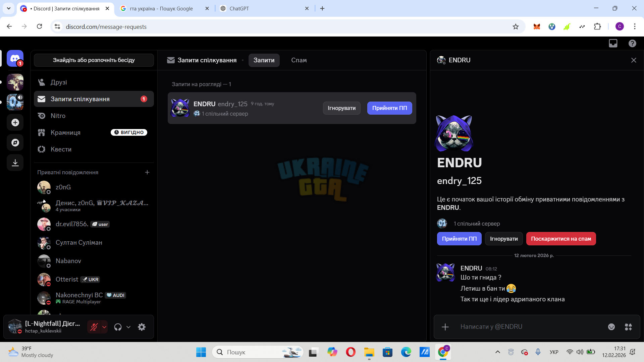644x362 pixels.
Task: Close the ENDRU chat panel
Action: [x=634, y=60]
